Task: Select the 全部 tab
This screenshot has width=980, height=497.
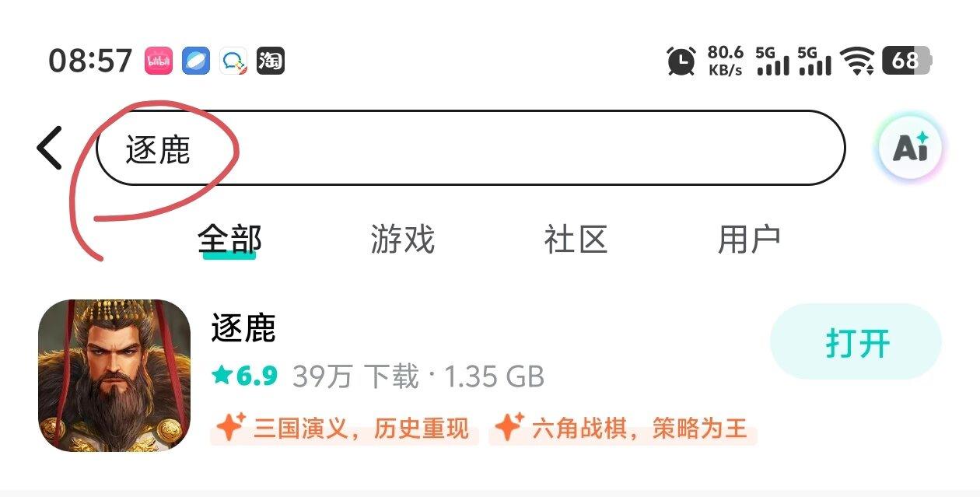Action: (x=229, y=240)
